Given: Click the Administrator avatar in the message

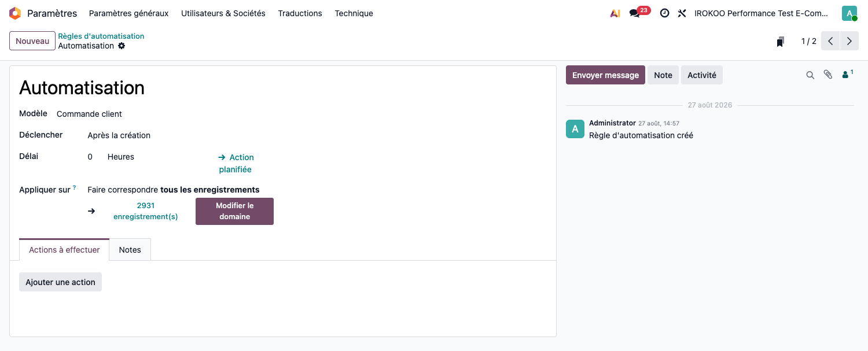Looking at the screenshot, I should pos(575,129).
